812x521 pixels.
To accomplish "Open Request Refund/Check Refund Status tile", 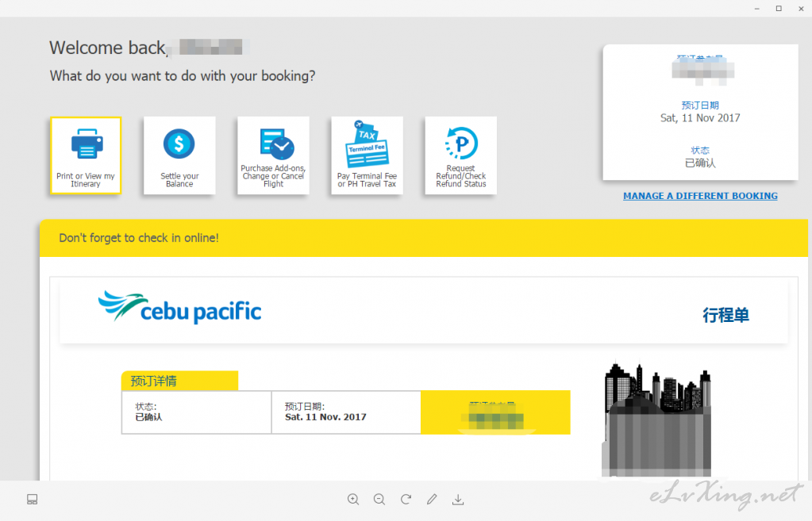I will [461, 155].
